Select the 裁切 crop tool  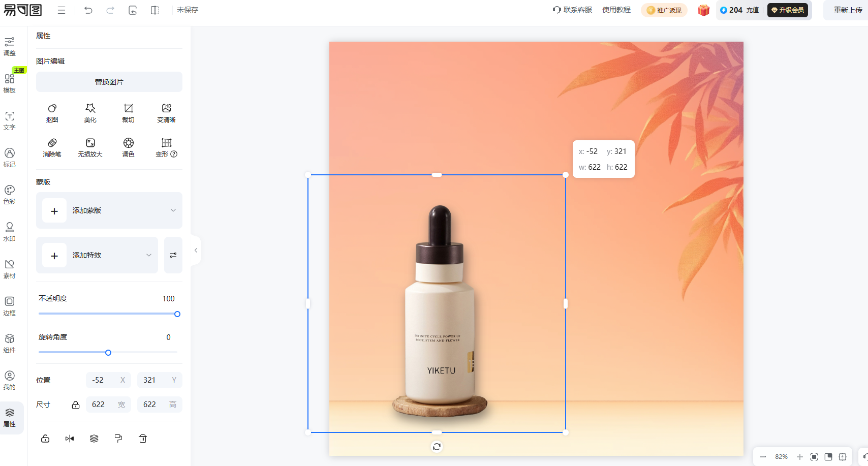(x=129, y=113)
